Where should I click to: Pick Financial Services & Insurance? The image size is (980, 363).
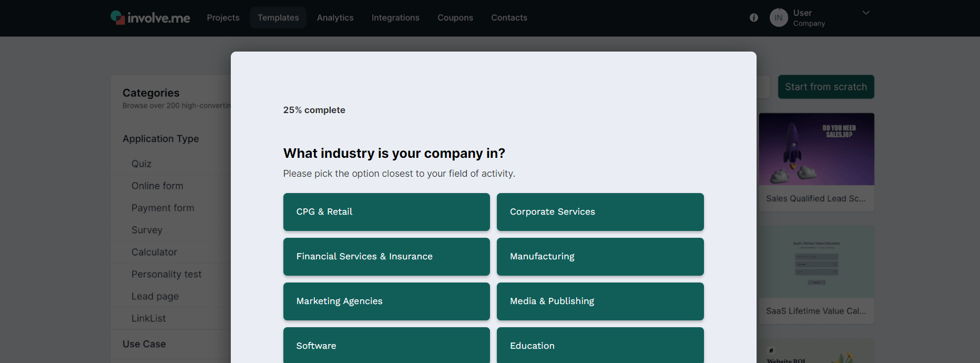click(x=386, y=257)
